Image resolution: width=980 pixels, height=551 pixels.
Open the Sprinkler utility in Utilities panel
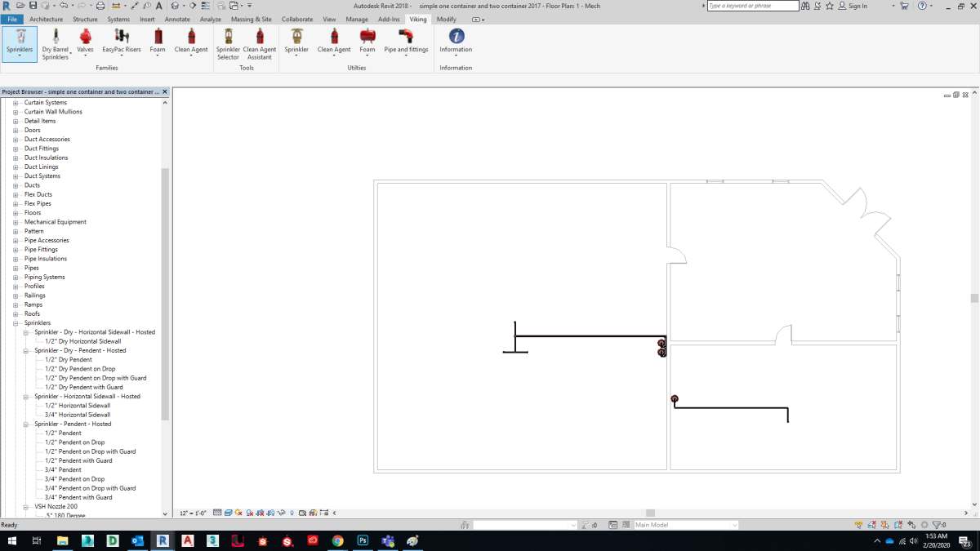pyautogui.click(x=296, y=43)
